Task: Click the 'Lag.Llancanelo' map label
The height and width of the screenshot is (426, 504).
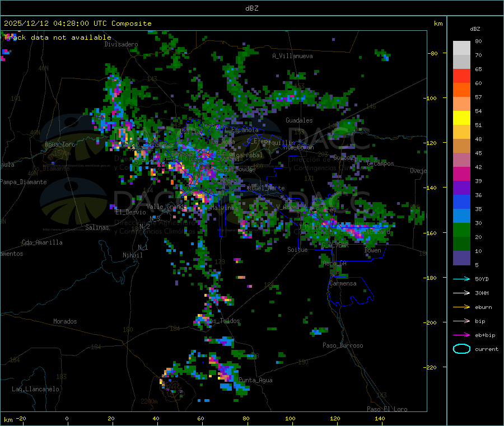Action: (36, 389)
